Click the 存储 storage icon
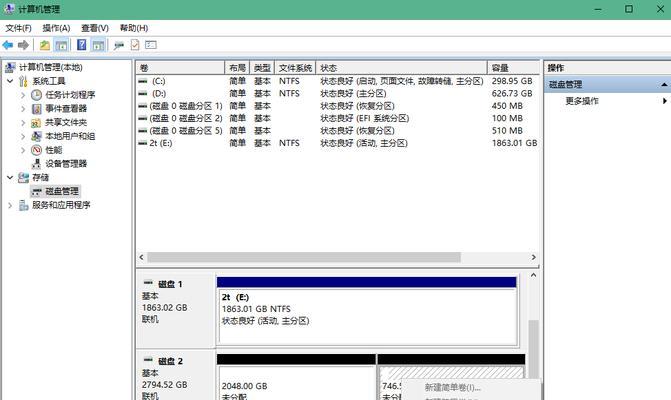Screen dimensions: 671x400 [x=23, y=178]
